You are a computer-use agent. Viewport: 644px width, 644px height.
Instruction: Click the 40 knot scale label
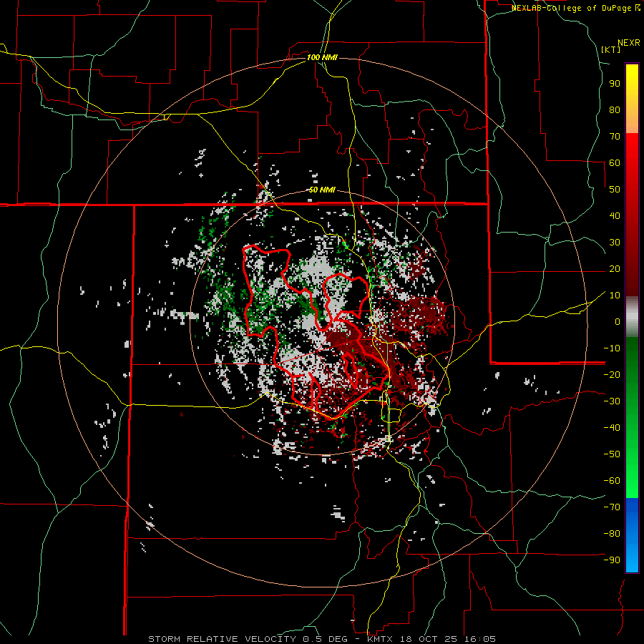(615, 215)
